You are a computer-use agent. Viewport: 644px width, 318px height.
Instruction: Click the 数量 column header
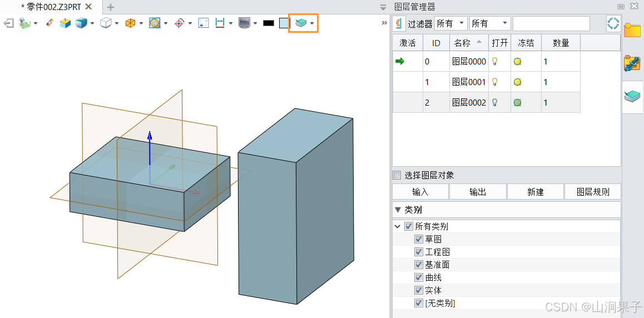pos(561,43)
